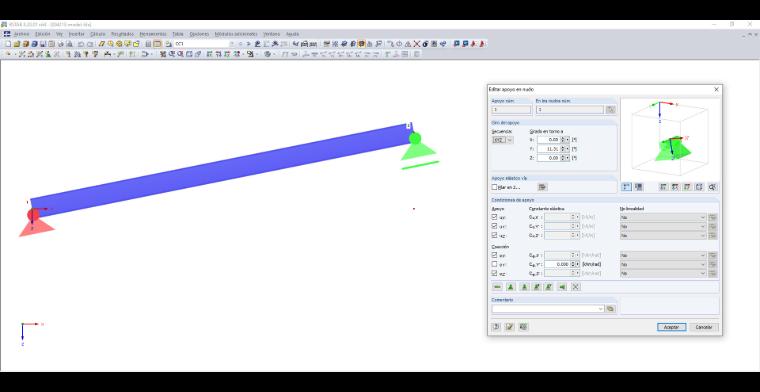Open the Ventana menu
The image size is (760, 392).
(271, 34)
